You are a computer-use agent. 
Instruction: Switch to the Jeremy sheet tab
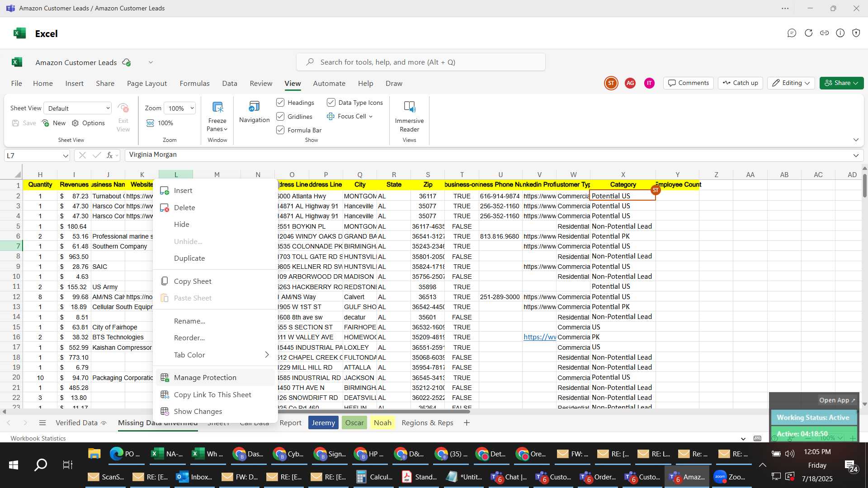323,422
